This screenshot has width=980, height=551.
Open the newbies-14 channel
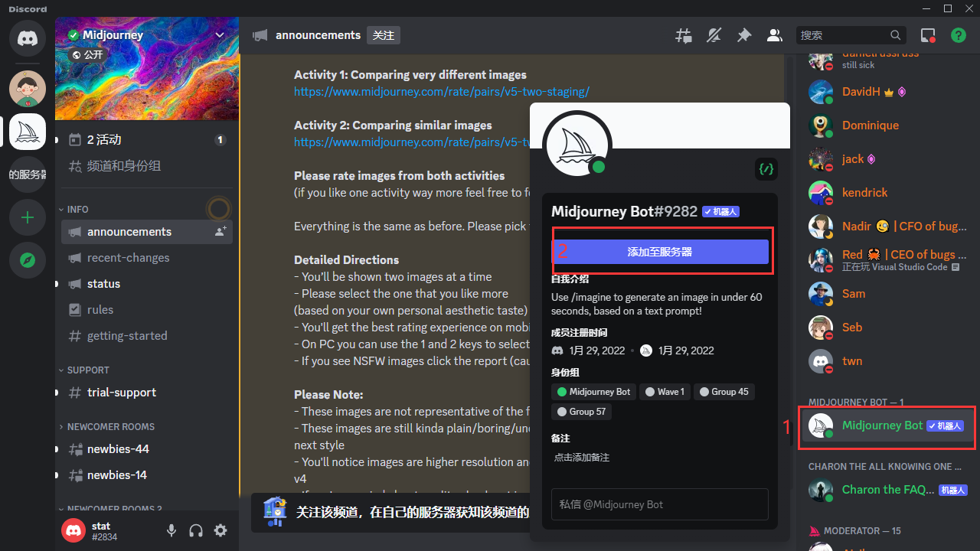(x=147, y=474)
